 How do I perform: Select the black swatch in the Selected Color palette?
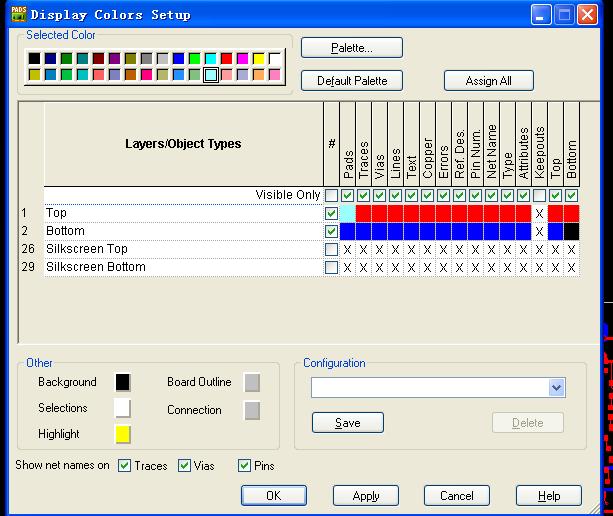point(35,59)
